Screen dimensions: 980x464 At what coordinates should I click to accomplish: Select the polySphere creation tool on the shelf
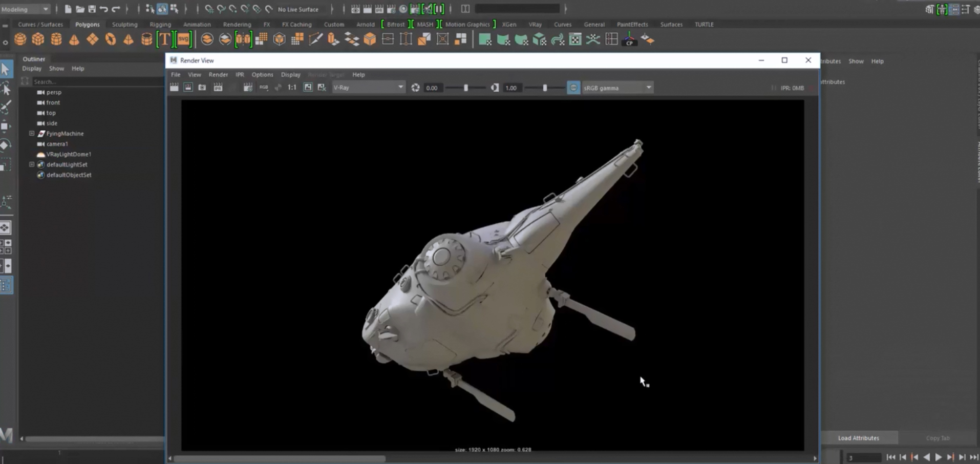coord(20,39)
